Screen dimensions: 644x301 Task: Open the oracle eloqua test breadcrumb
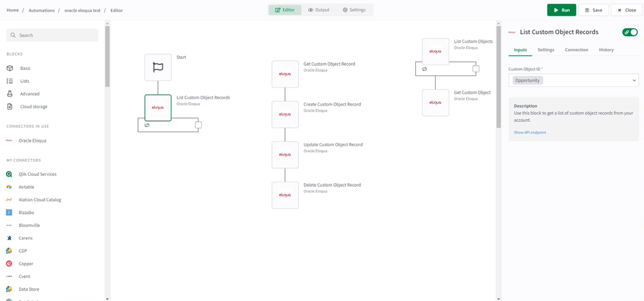(83, 10)
